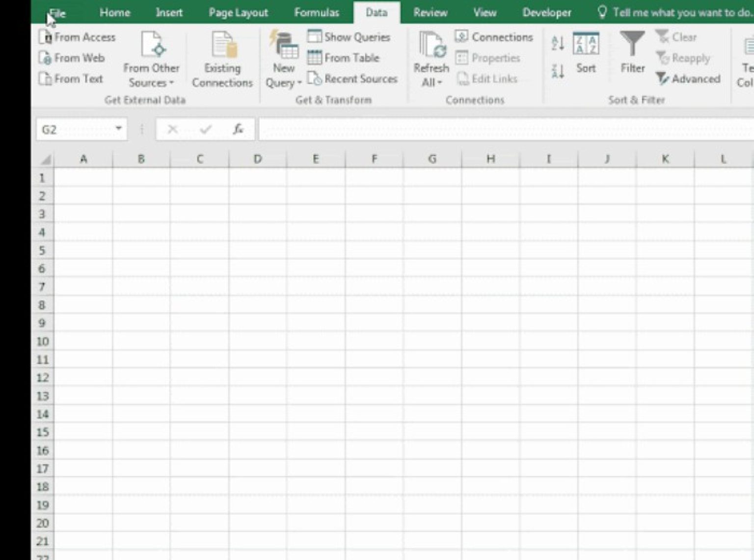Screen dimensions: 754x560
Task: Switch to the Formulas tab
Action: (x=316, y=12)
